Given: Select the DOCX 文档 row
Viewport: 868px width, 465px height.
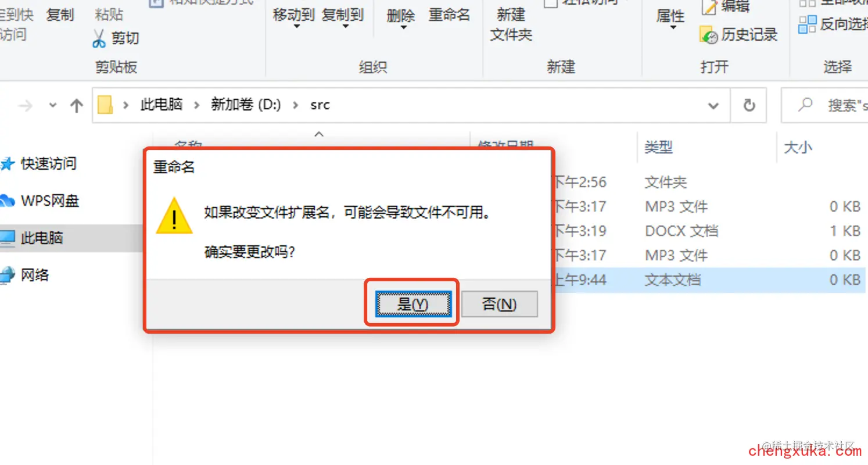Looking at the screenshot, I should pyautogui.click(x=682, y=231).
